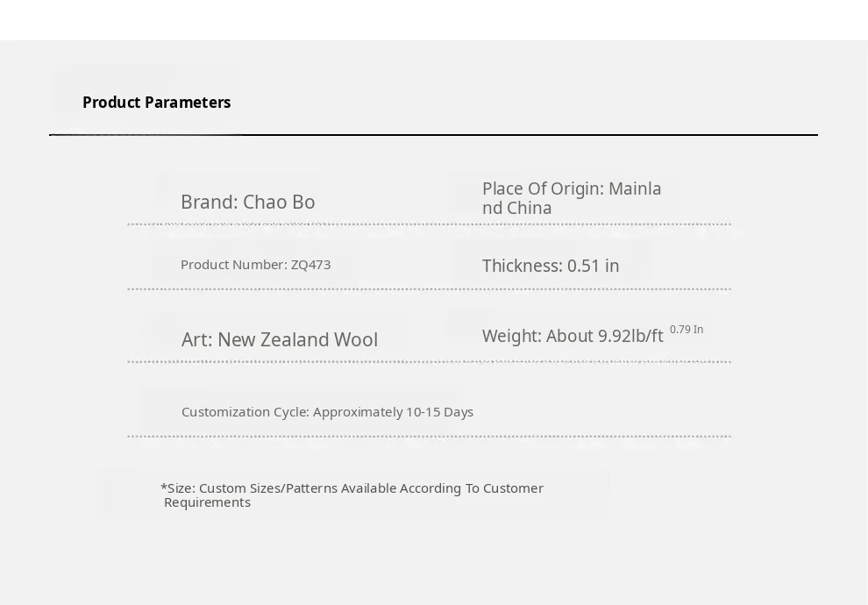Click Thickness: 0.51 in text

[x=551, y=266]
